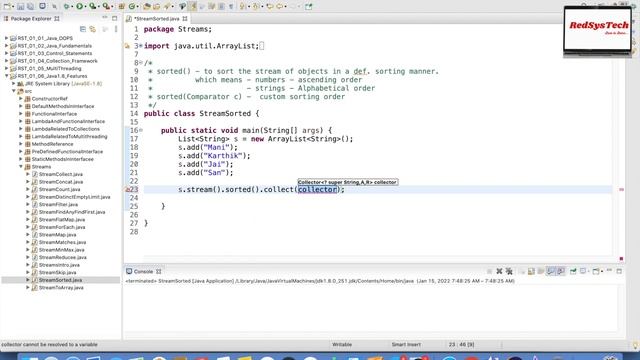Minimize the Package Explorer view
This screenshot has width=640, height=360.
[x=105, y=18]
